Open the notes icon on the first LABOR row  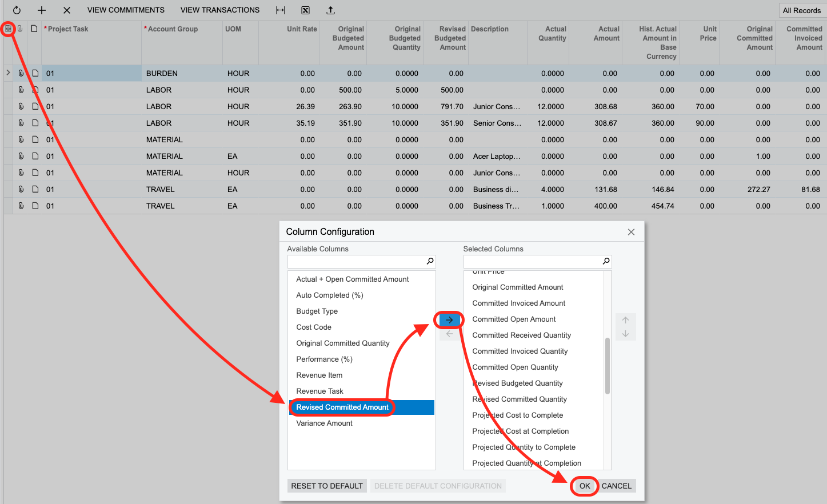[x=35, y=90]
